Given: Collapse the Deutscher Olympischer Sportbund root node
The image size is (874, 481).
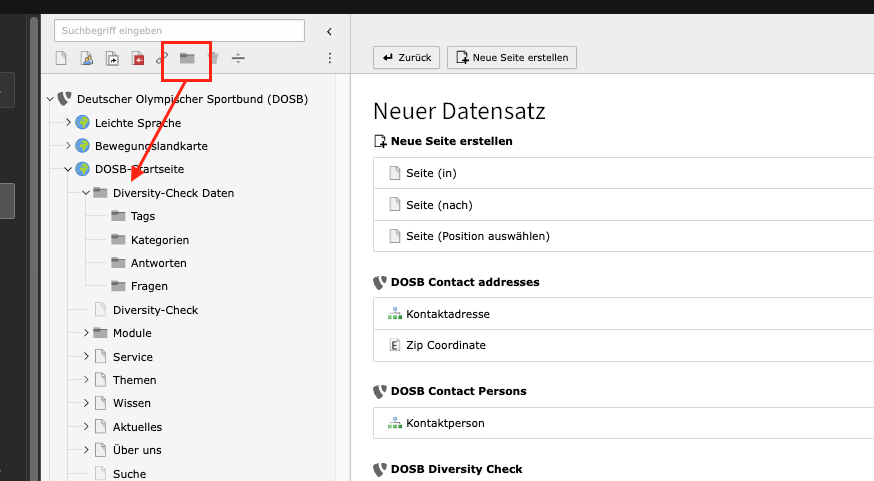Looking at the screenshot, I should (x=50, y=99).
